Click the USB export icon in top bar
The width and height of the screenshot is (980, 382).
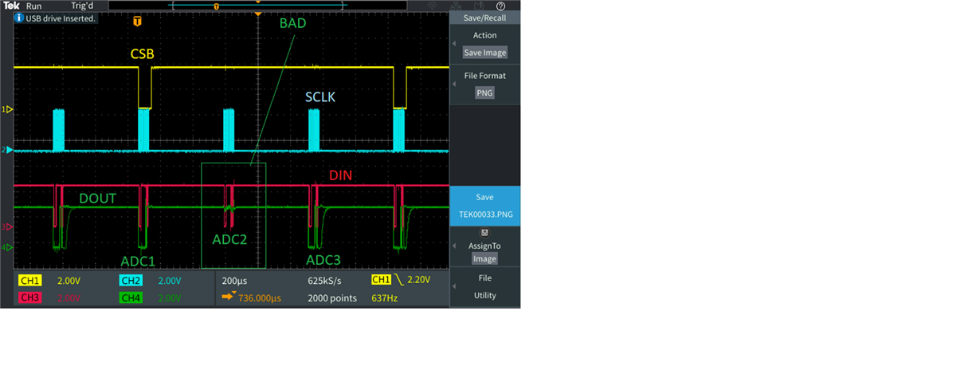(x=479, y=6)
